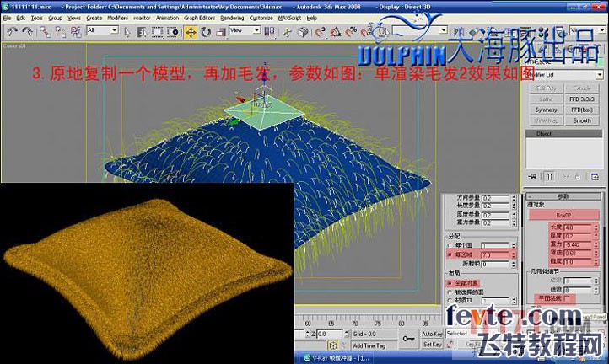Viewport: 609px width, 364px height.
Task: Toggle Window/Crossing selection icon
Action: pyautogui.click(x=172, y=32)
